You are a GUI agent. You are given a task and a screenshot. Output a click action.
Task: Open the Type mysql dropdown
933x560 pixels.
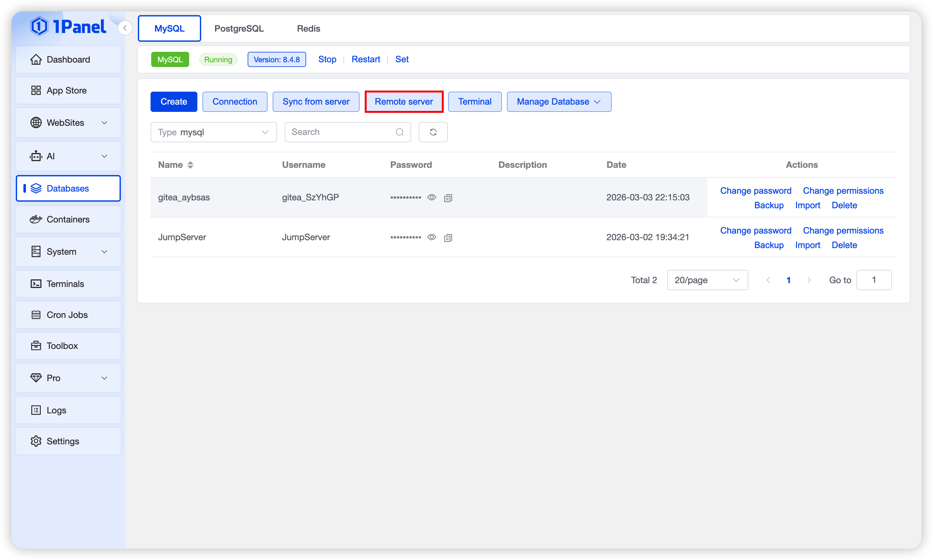pyautogui.click(x=213, y=132)
